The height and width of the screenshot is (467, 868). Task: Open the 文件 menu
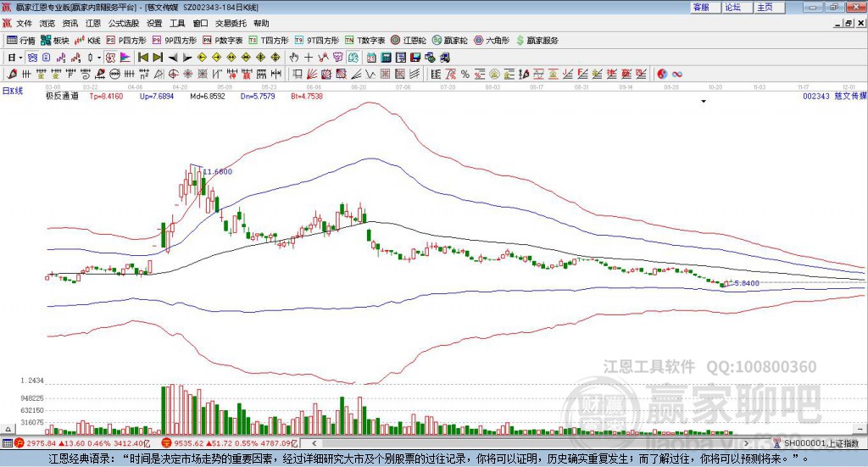(x=25, y=23)
